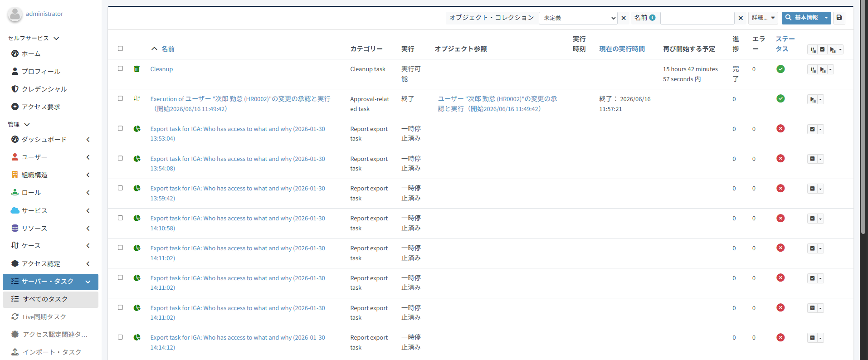Click the green status check of Cleanup row
Viewport: 868px width, 360px height.
pyautogui.click(x=780, y=69)
